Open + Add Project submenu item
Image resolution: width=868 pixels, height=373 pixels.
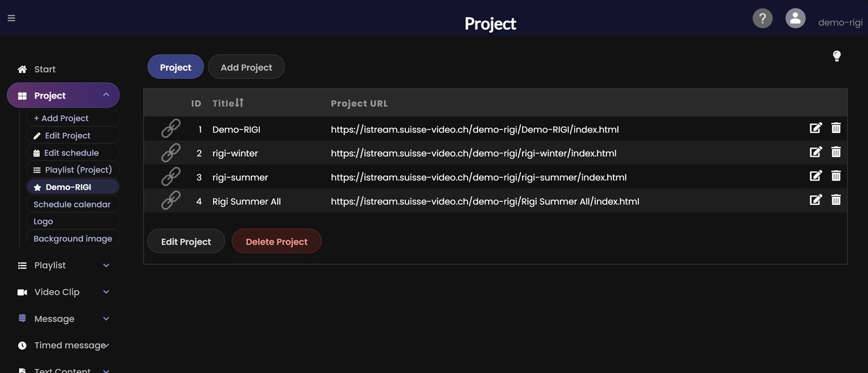(x=73, y=118)
